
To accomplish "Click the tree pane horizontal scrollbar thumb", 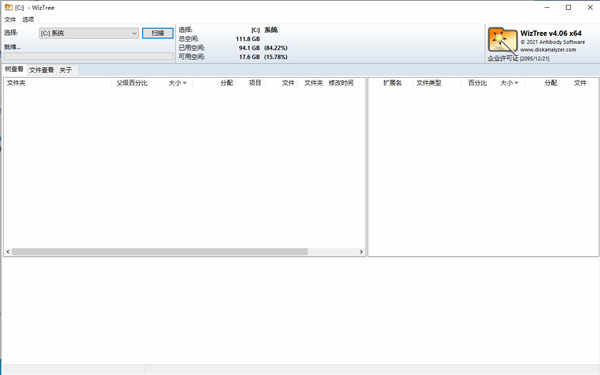I will pyautogui.click(x=160, y=252).
